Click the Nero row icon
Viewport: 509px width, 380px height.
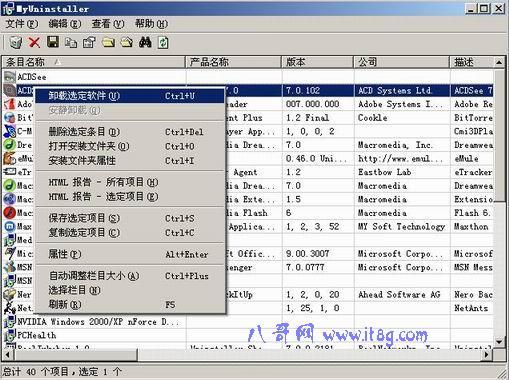(10, 294)
